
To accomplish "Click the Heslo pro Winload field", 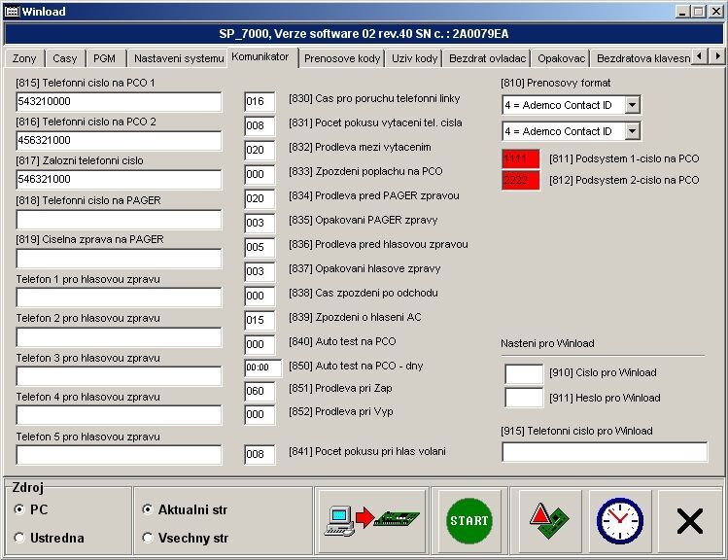I will (524, 398).
